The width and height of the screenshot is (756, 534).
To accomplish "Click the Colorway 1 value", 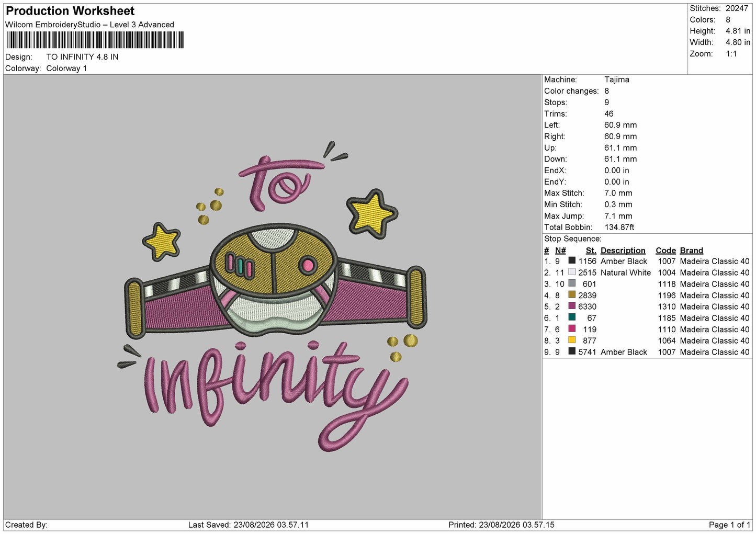I will coord(66,69).
